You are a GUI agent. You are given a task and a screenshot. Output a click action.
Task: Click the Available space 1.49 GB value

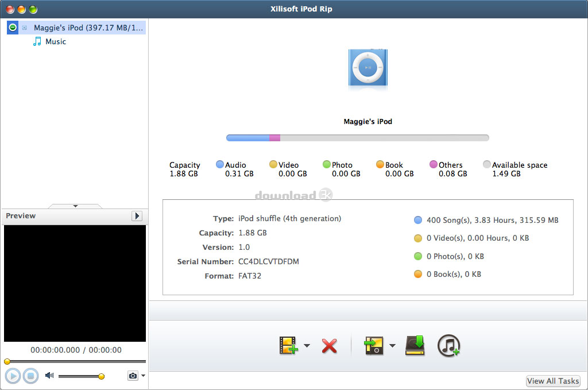506,173
